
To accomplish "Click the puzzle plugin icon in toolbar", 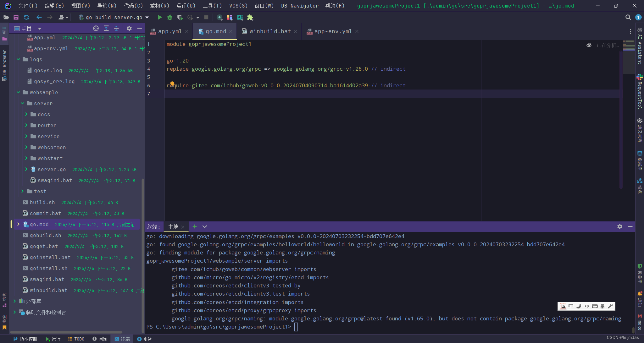I will click(x=250, y=17).
